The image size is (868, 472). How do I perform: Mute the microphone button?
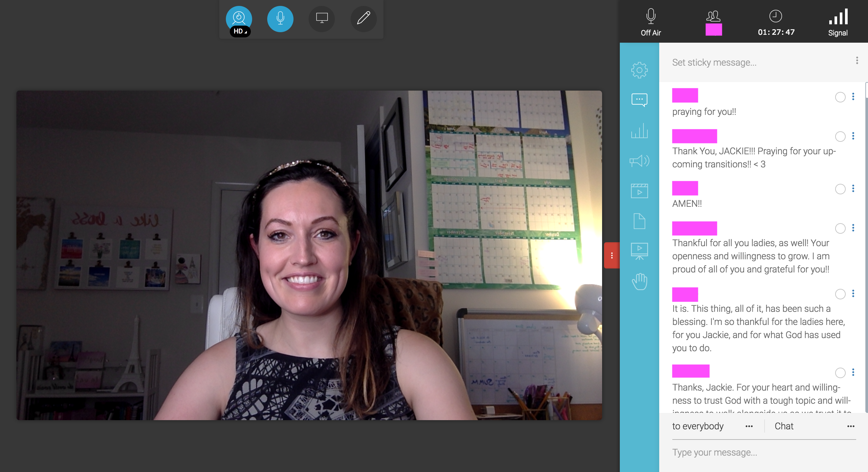pos(280,19)
